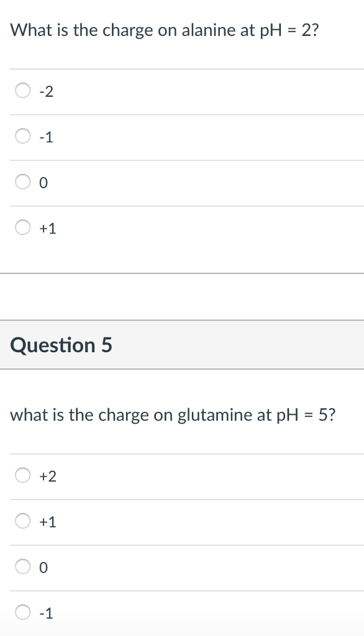The image size is (364, 636).
Task: Pick +1 as the glutamine answer
Action: click(x=22, y=521)
